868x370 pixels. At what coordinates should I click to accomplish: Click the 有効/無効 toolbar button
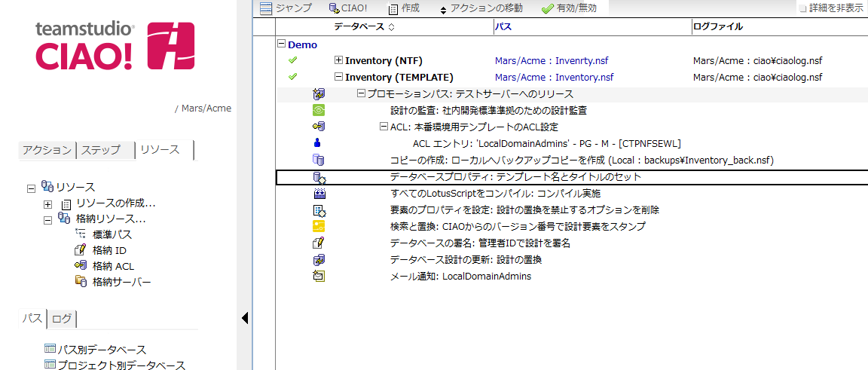[569, 8]
